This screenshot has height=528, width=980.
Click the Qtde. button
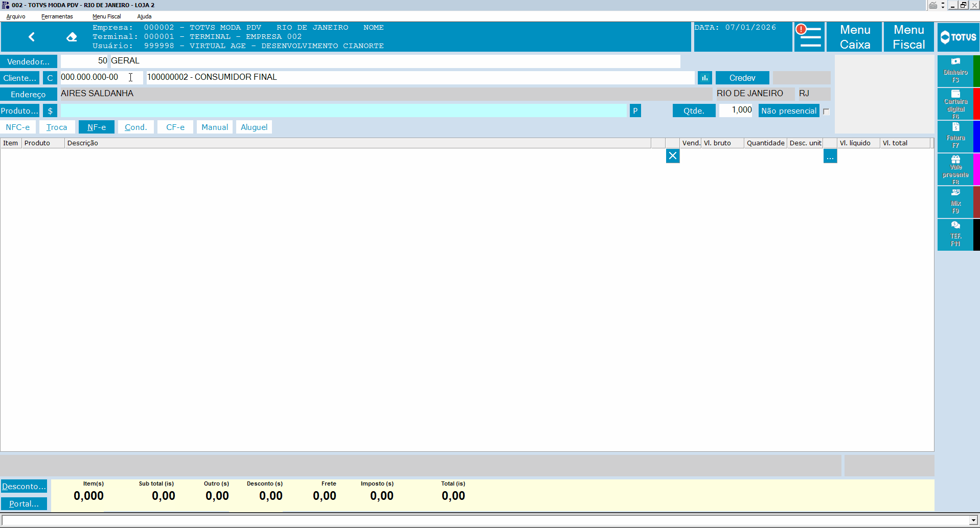tap(694, 111)
